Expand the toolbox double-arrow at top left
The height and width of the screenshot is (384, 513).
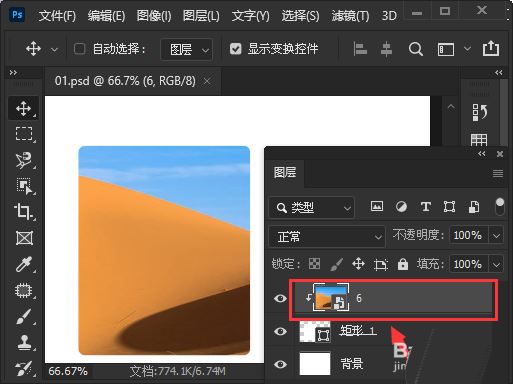point(13,72)
